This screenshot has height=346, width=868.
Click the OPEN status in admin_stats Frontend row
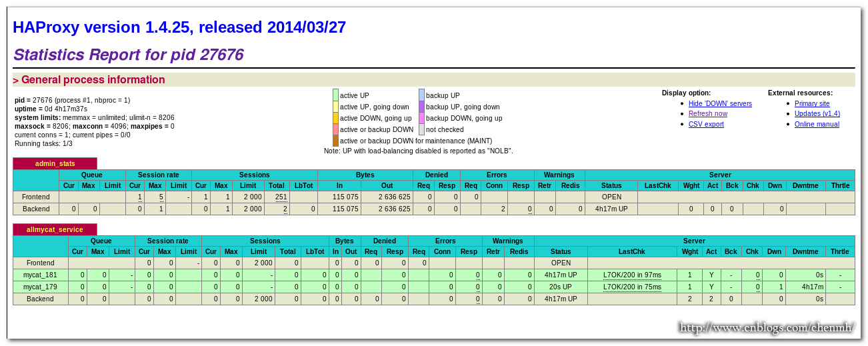coord(611,197)
